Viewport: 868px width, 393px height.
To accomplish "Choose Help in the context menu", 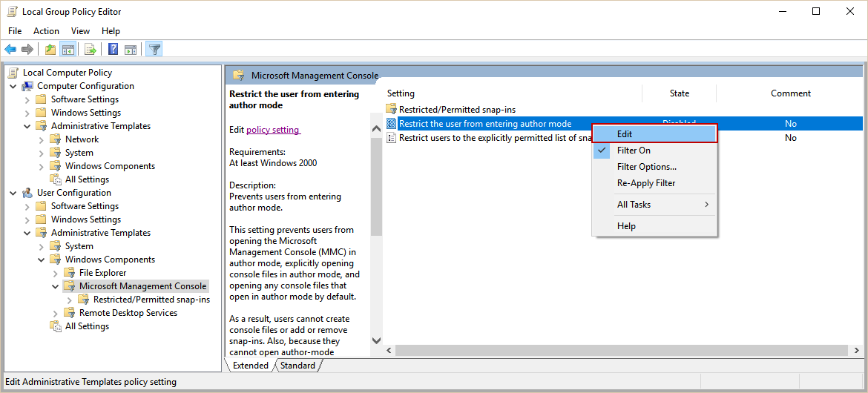I will (655, 226).
